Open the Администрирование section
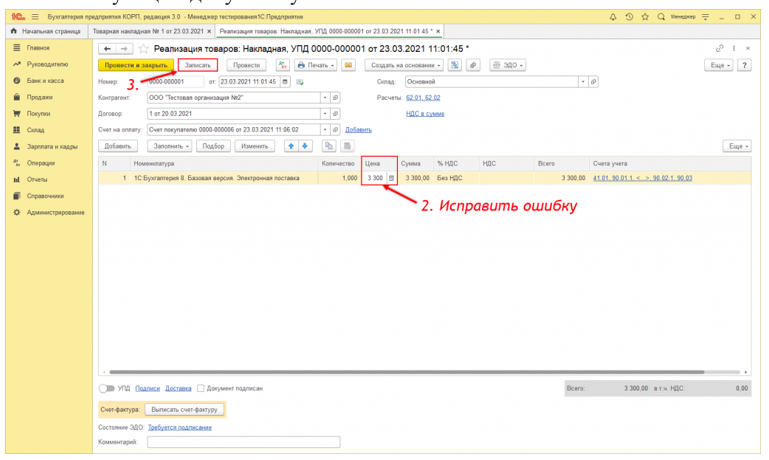Viewport: 769px width, 460px height. point(55,212)
